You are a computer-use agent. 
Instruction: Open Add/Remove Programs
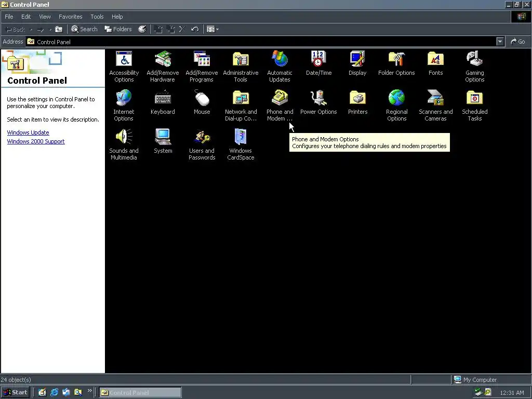pos(202,66)
